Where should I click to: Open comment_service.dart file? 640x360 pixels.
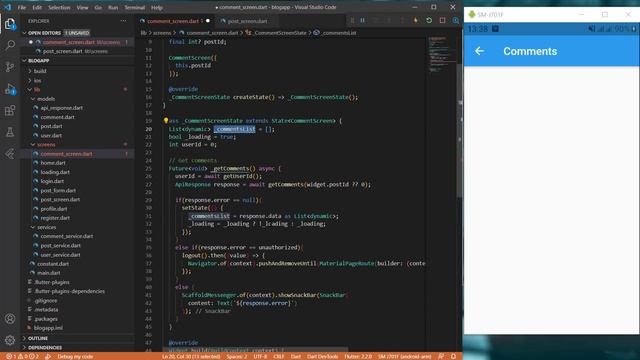(x=67, y=236)
